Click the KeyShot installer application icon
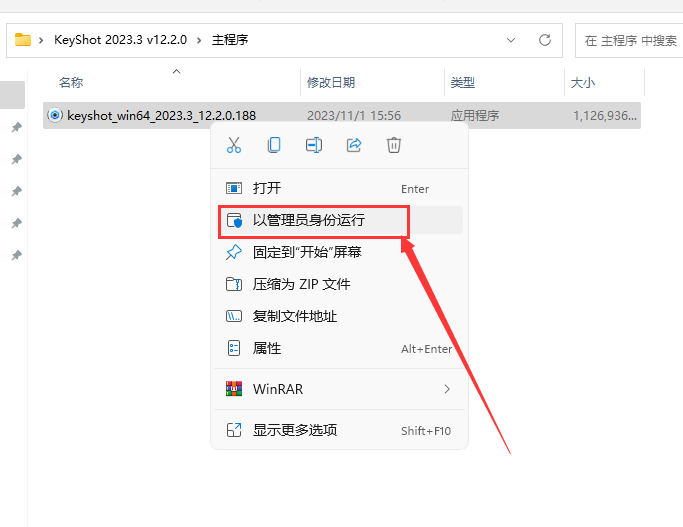 click(x=55, y=115)
